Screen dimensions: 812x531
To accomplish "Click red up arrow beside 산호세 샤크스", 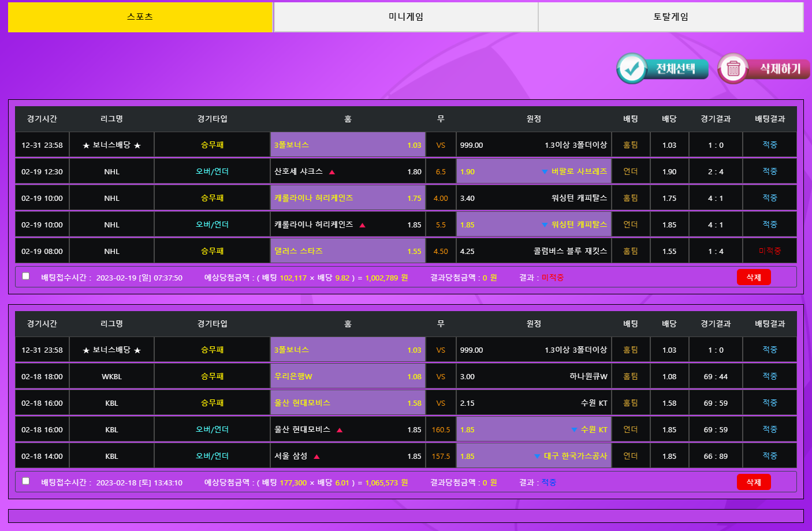I will tap(331, 172).
